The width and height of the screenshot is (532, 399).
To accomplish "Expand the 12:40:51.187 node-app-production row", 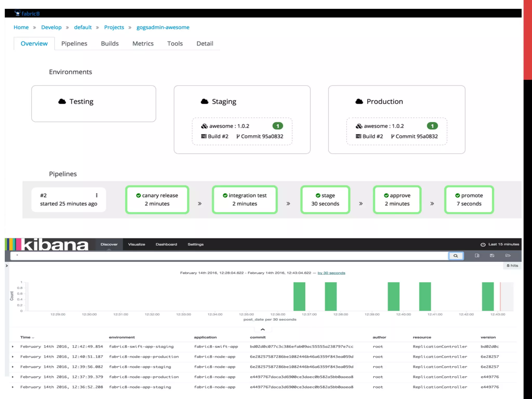I will pos(13,357).
